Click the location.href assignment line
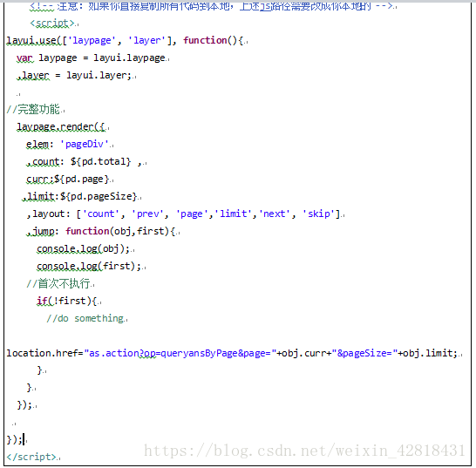Viewport: 476px width, 468px height. (232, 353)
